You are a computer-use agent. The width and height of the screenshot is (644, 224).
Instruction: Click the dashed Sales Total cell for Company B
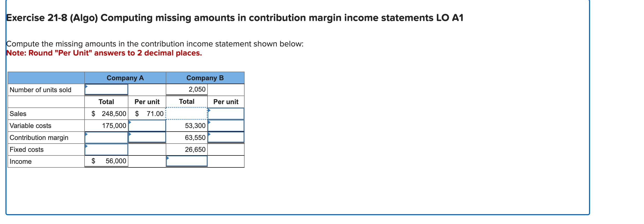(186, 113)
